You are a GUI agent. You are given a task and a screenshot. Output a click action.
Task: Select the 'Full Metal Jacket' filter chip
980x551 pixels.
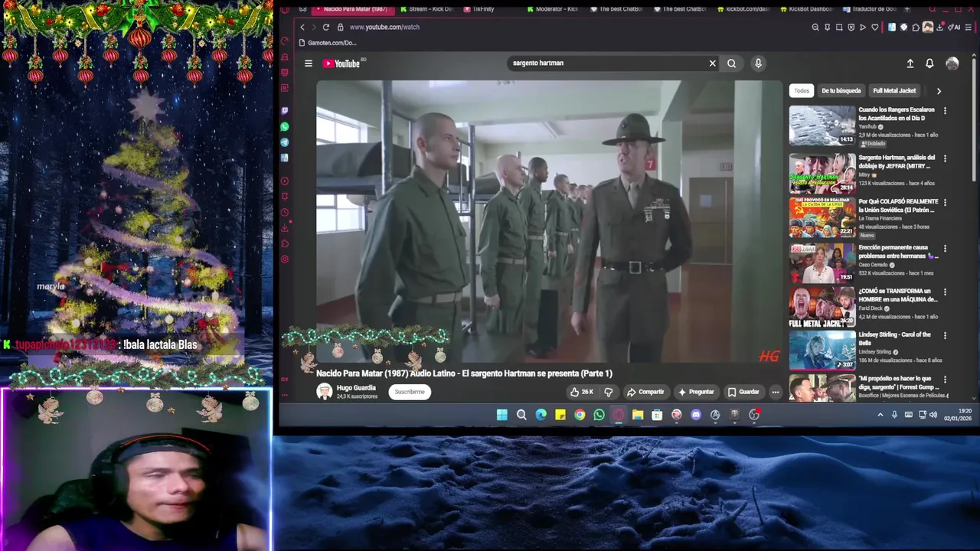click(894, 90)
